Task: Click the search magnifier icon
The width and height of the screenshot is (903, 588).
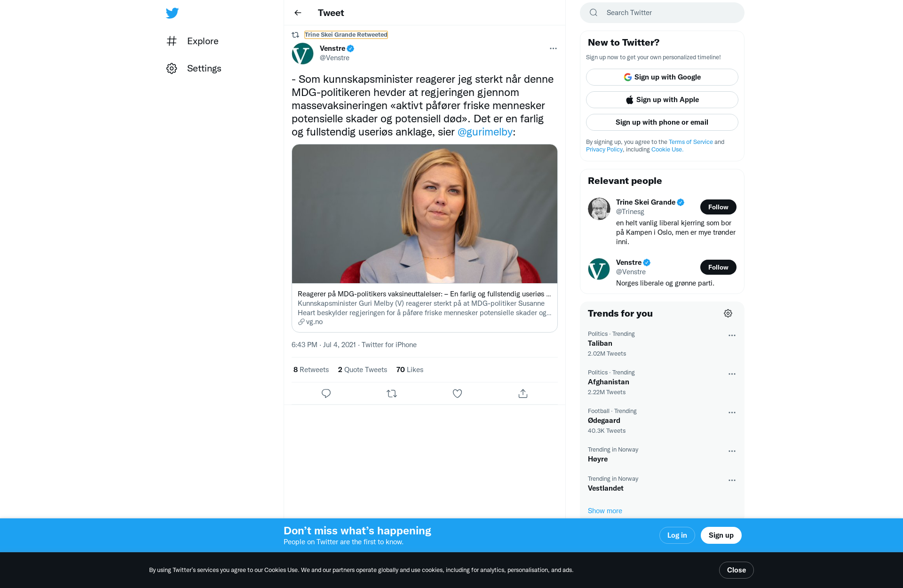Action: [594, 13]
